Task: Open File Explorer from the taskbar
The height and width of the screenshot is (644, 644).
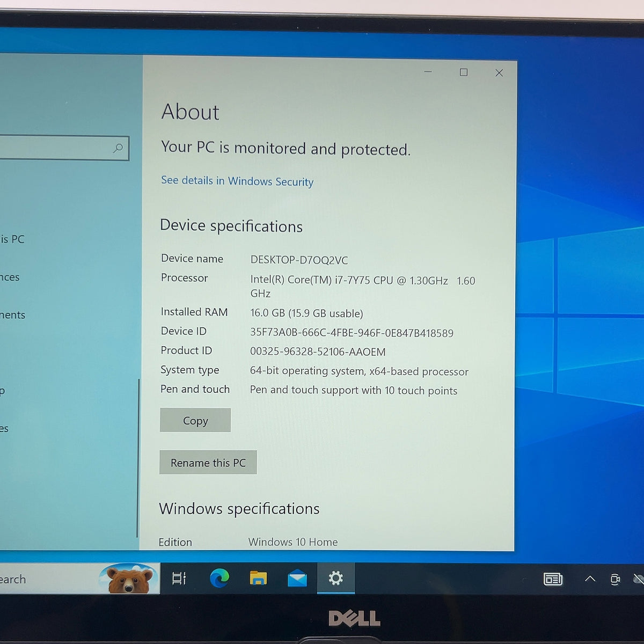Action: 258,578
